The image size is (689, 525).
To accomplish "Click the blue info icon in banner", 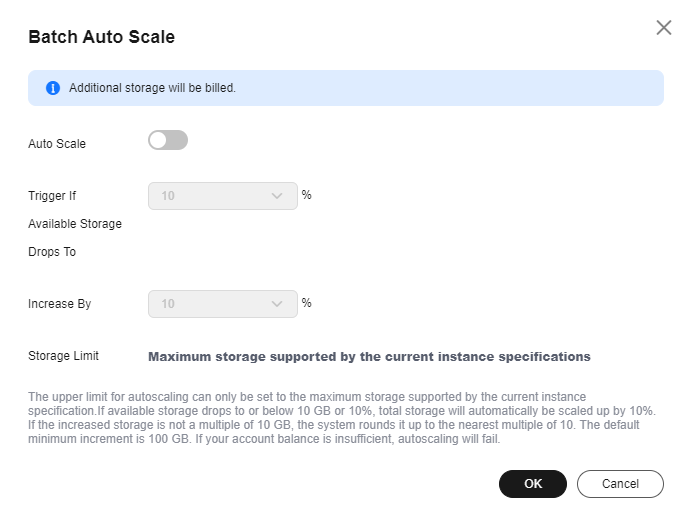I will click(53, 88).
